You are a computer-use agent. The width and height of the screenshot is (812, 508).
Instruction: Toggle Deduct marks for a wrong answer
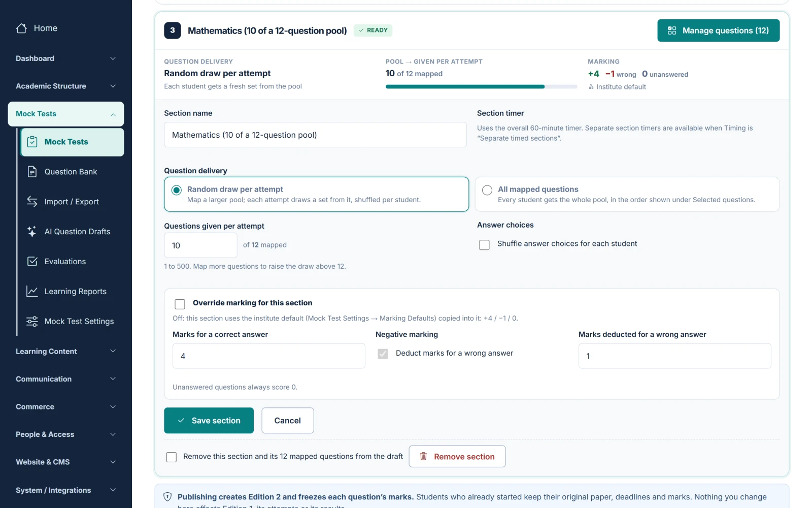[383, 354]
